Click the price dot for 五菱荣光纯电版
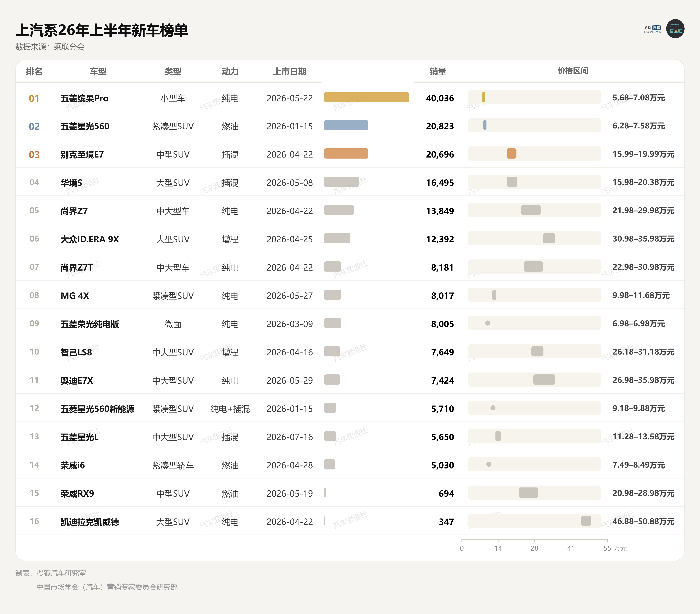700x614 pixels. (487, 323)
